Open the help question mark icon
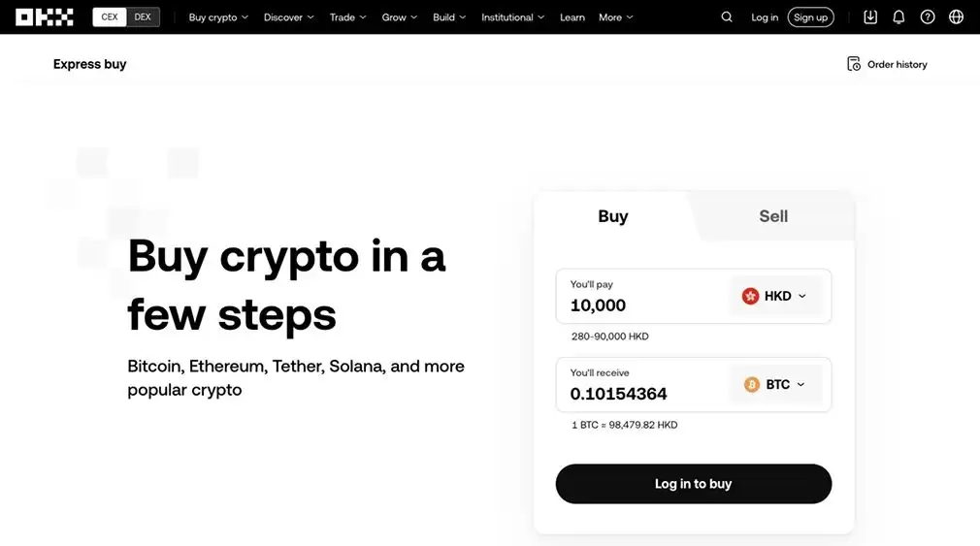980x546 pixels. coord(927,16)
